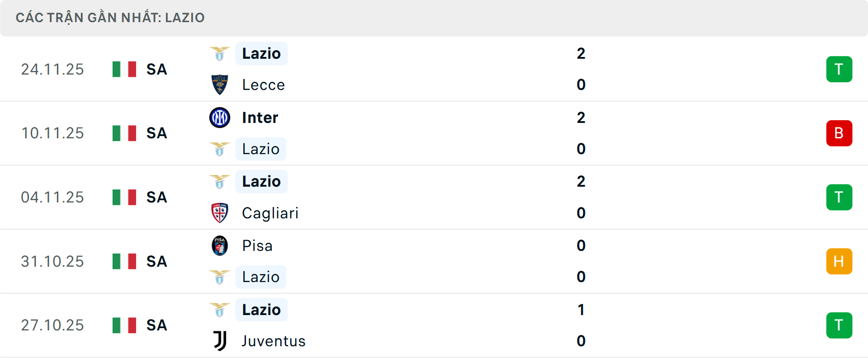Click the orange H draw badge
This screenshot has height=358, width=868.
839,261
